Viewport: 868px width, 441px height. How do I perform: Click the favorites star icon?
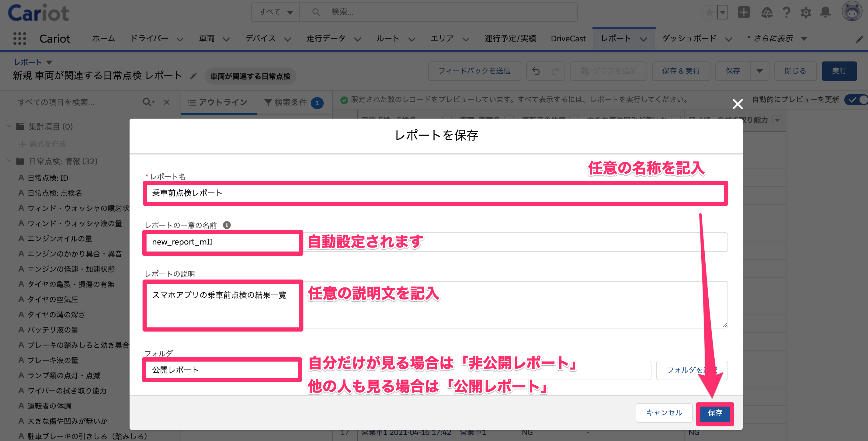coord(709,12)
